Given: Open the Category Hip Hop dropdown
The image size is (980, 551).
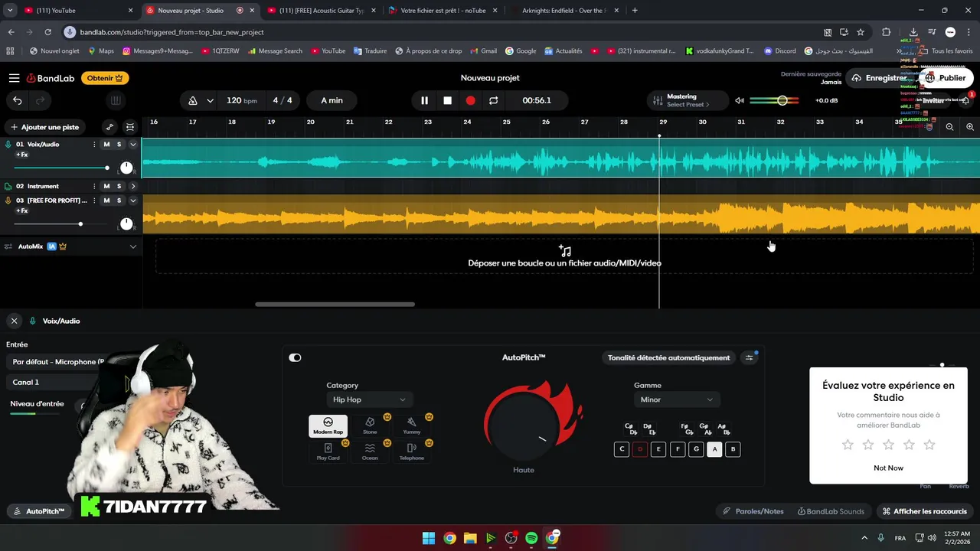Looking at the screenshot, I should point(369,399).
